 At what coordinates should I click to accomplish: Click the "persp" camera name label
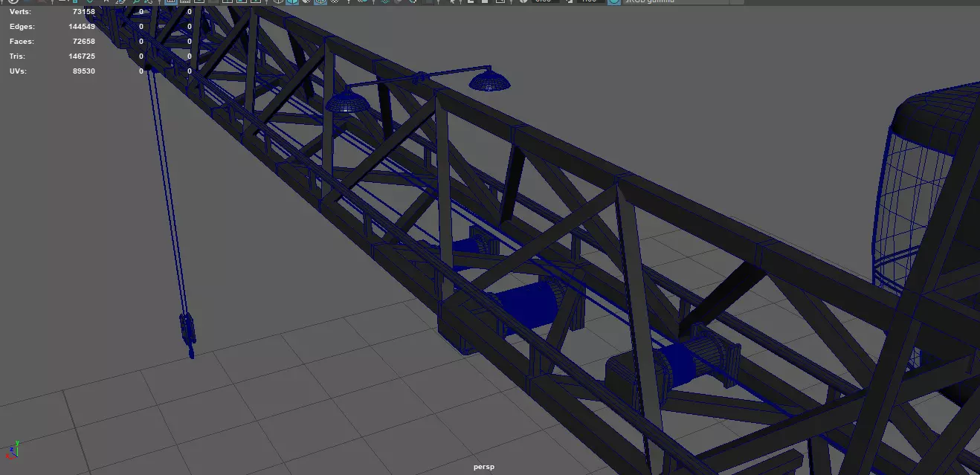483,467
